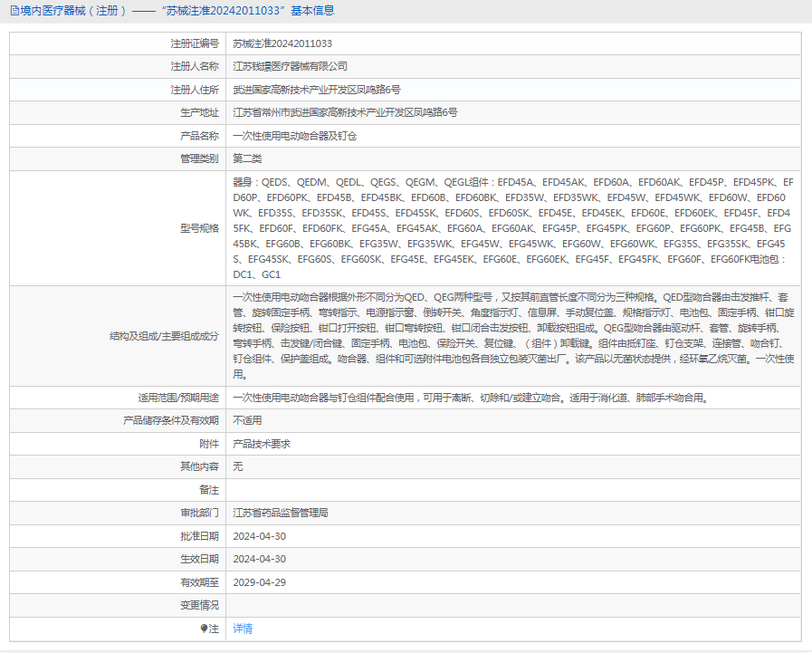The height and width of the screenshot is (653, 812).
Task: Select expiry date 2029-04-29
Action: point(260,582)
